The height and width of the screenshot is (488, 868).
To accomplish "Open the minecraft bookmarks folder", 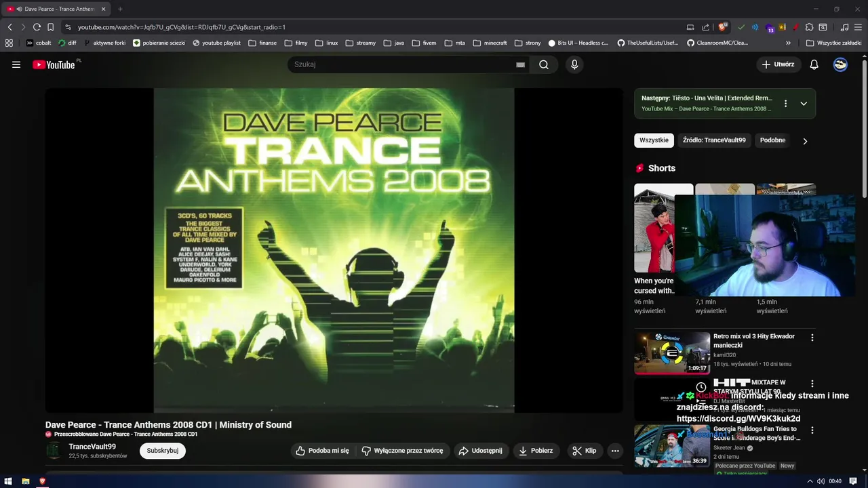I will click(x=490, y=43).
